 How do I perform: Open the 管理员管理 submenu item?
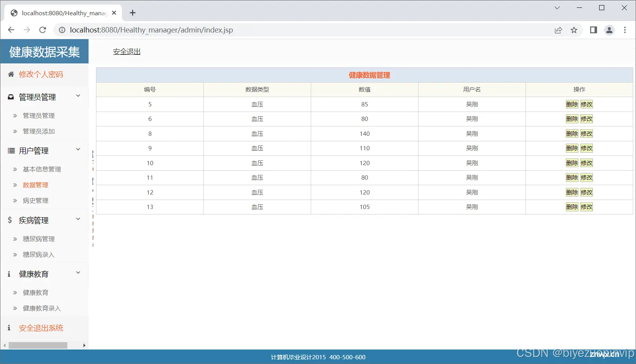tap(39, 115)
